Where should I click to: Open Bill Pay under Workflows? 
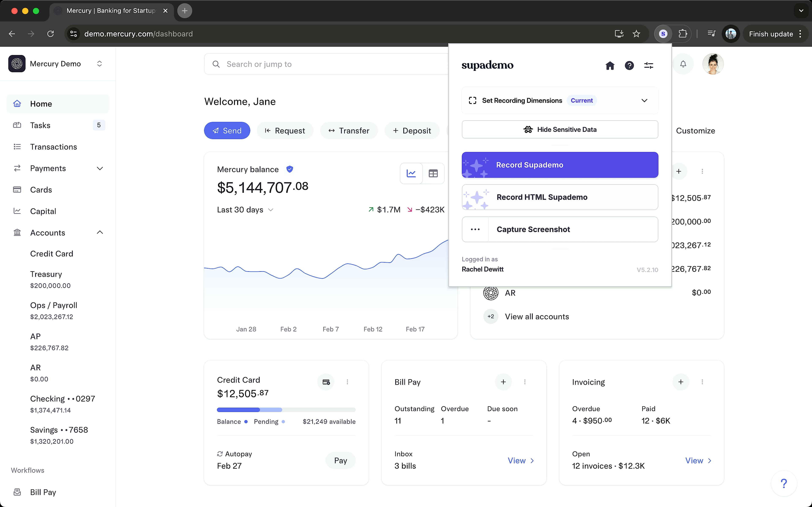tap(58, 492)
